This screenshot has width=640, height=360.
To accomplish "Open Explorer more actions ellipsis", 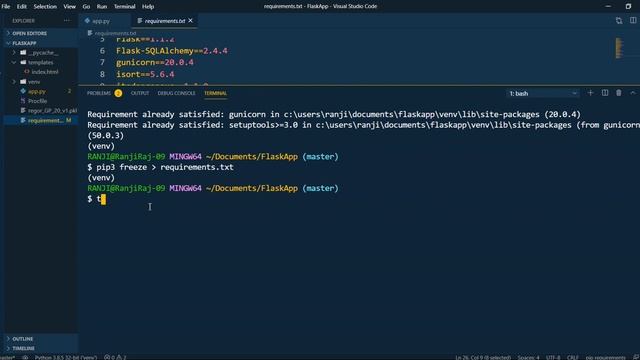I will 67,21.
